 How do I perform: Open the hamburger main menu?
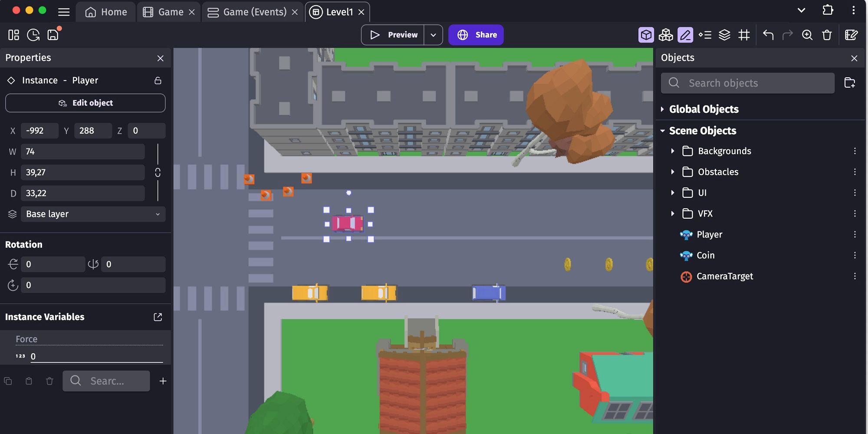click(x=64, y=12)
